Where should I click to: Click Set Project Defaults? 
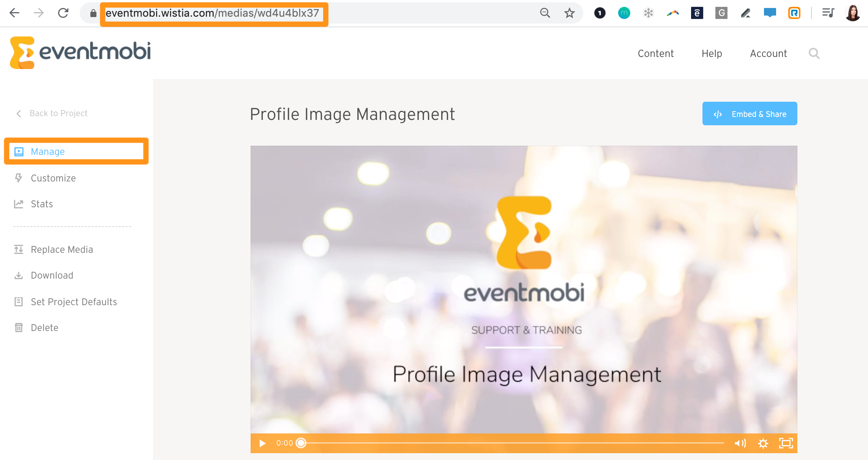point(66,302)
